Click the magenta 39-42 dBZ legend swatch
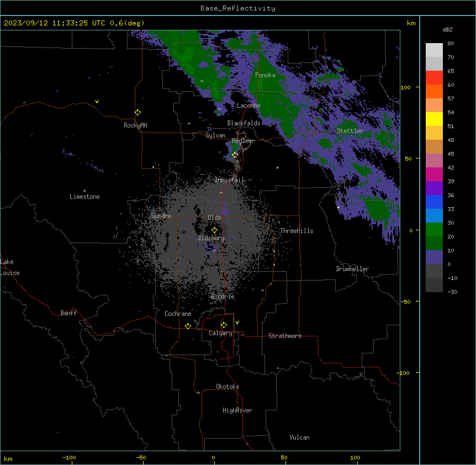This screenshot has height=465, width=476. point(434,175)
